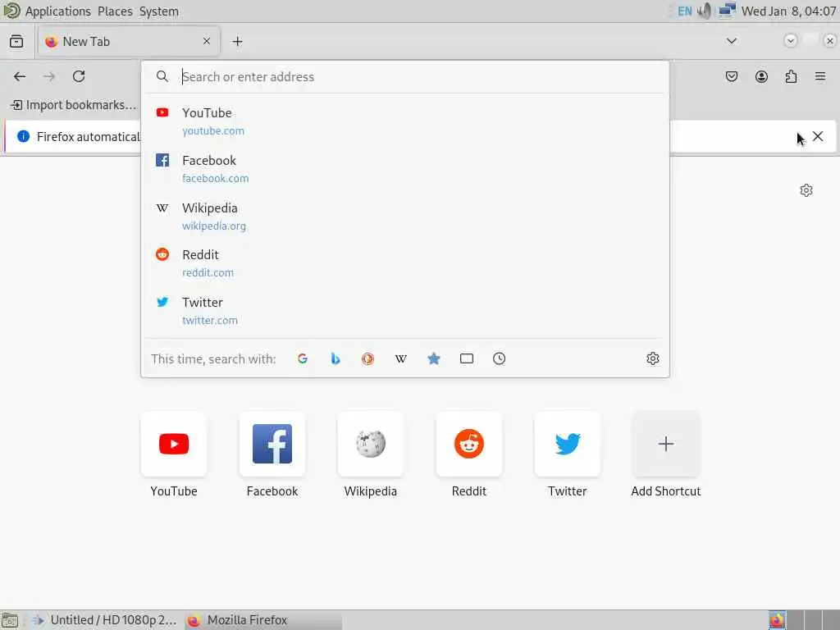Save to Pocket icon
The width and height of the screenshot is (840, 630).
[x=732, y=76]
